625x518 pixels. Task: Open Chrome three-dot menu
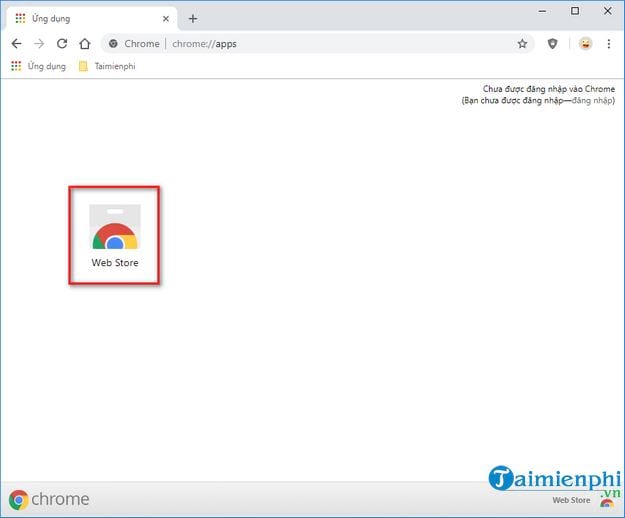pyautogui.click(x=609, y=43)
